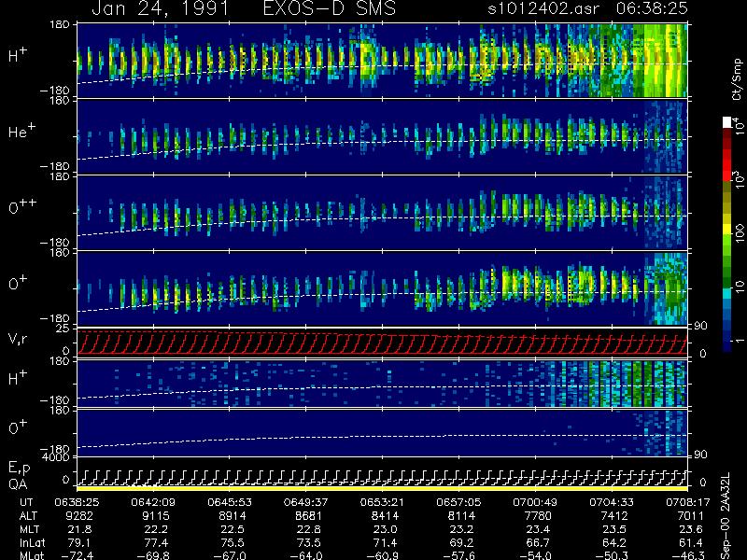This screenshot has height=560, width=747.
Task: Click UT value '0645:53'
Action: click(x=231, y=502)
